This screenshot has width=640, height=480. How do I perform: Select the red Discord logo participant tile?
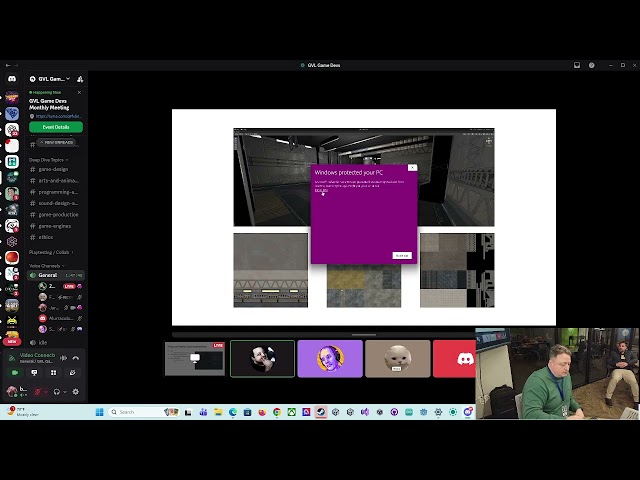(454, 359)
